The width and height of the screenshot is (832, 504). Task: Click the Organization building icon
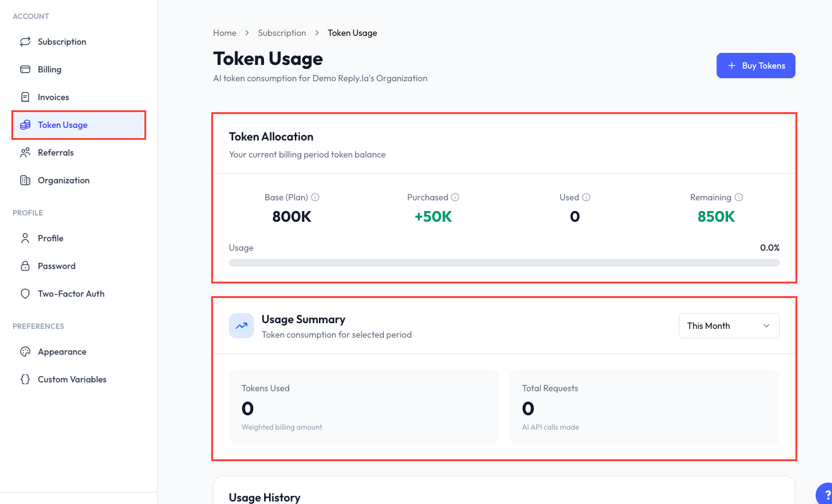25,180
